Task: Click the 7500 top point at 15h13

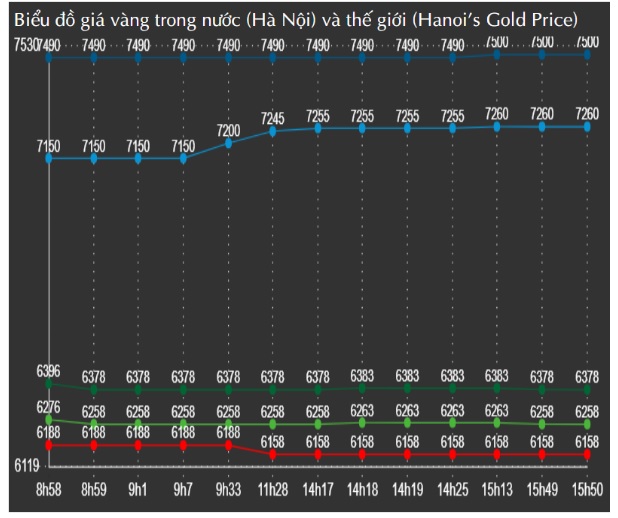Action: click(x=497, y=54)
